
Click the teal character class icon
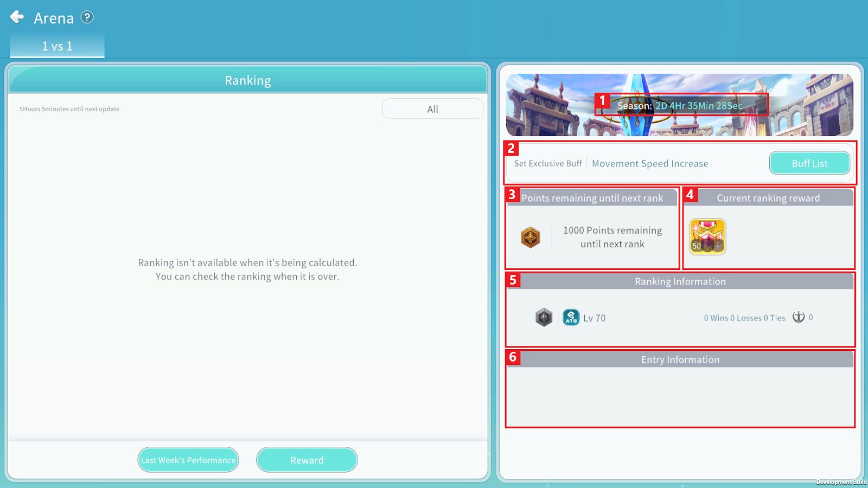pos(571,317)
